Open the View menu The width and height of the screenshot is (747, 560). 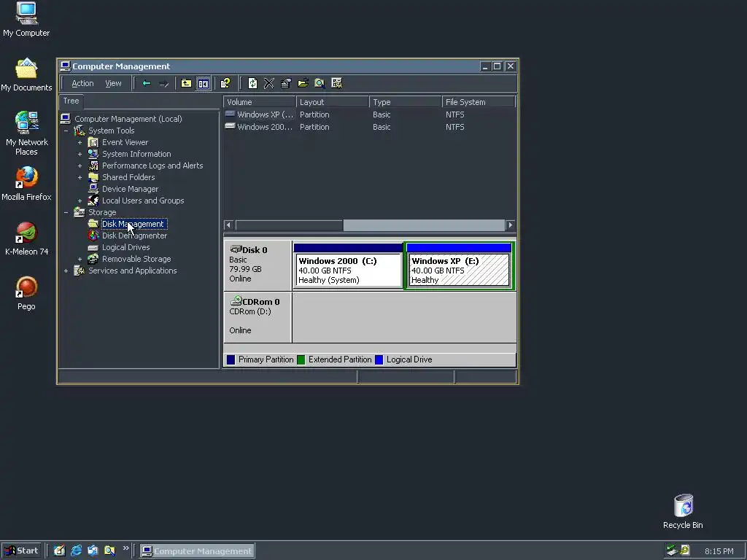coord(113,83)
